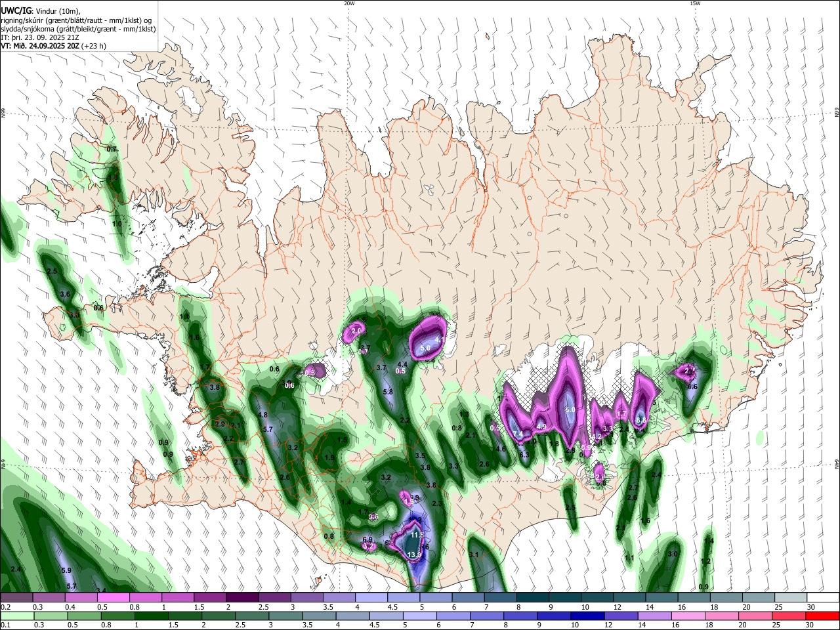Pick the darkest purple swatch in snow legend
Image resolution: width=840 pixels, height=630 pixels.
tap(241, 597)
